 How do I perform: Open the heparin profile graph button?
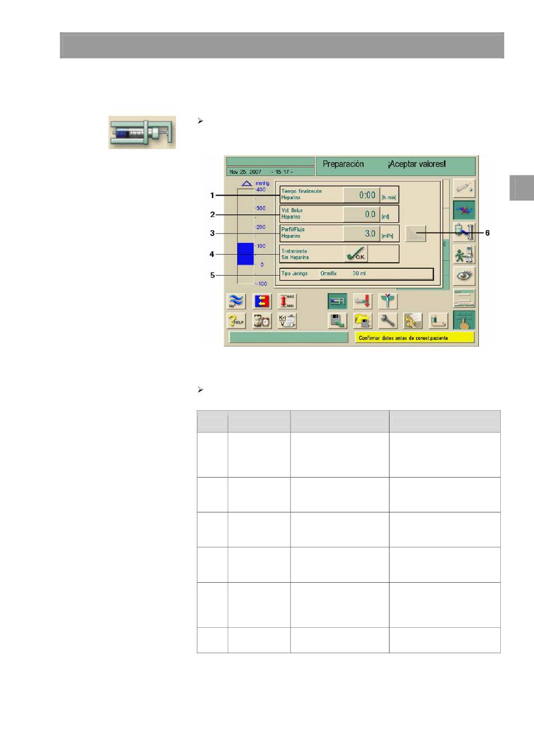point(416,233)
